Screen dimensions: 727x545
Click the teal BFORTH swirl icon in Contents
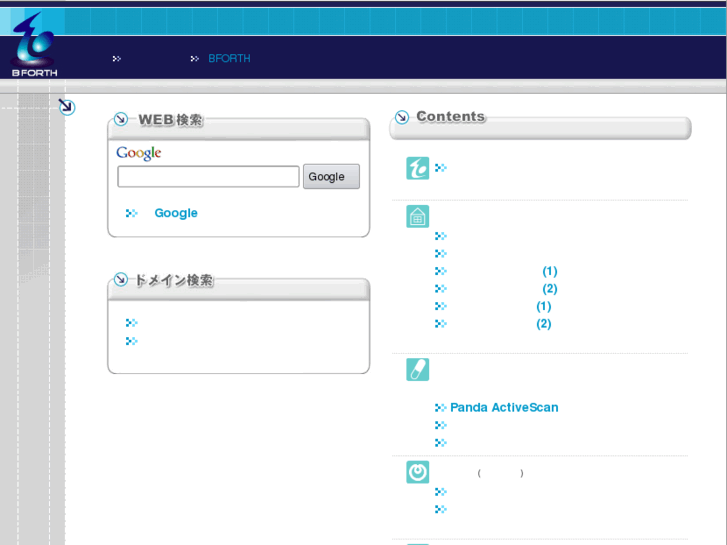(418, 168)
